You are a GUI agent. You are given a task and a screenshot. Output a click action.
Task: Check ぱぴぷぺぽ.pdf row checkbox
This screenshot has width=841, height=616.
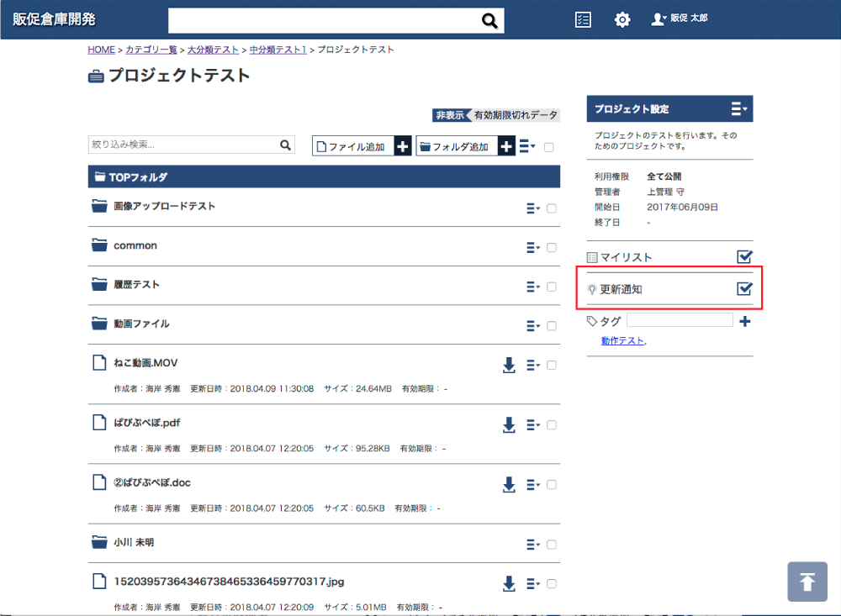[552, 425]
